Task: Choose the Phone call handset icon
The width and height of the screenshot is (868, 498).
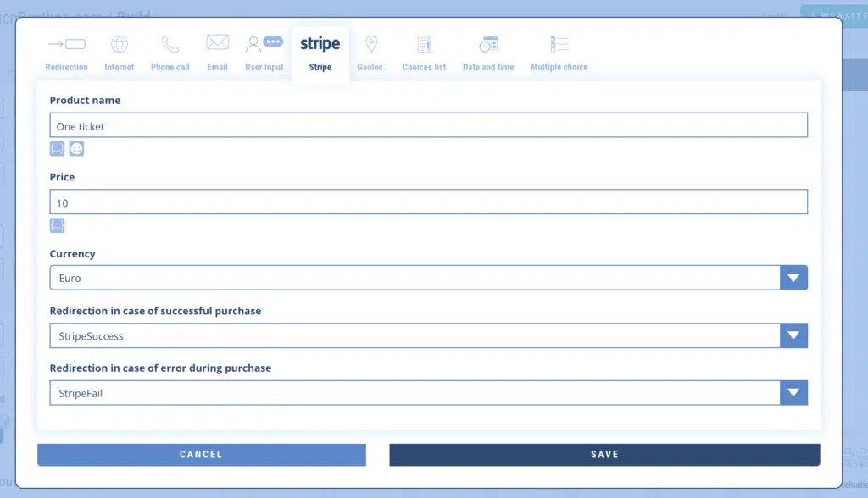Action: pos(170,44)
